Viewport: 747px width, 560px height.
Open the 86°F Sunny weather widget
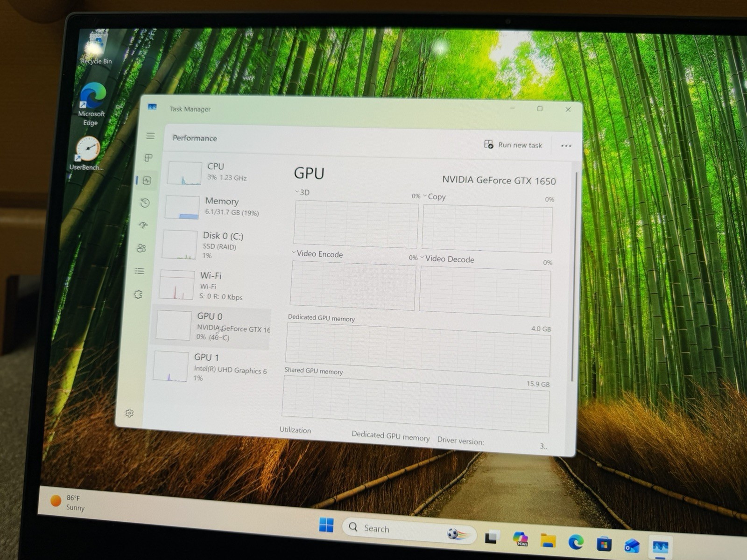[68, 503]
